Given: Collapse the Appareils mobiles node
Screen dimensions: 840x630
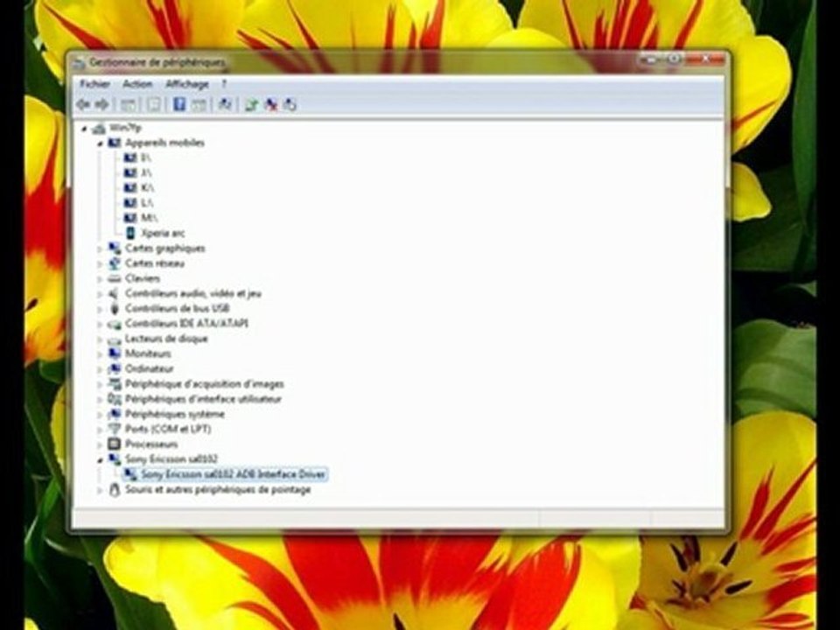Looking at the screenshot, I should (100, 143).
